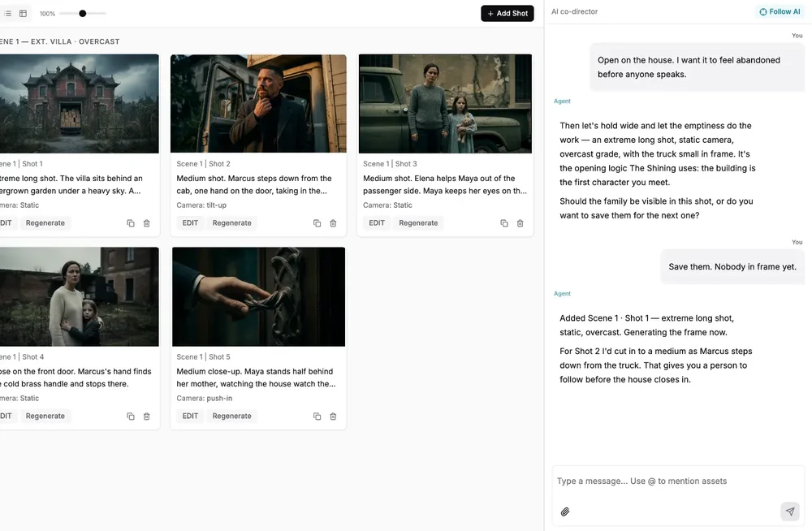The width and height of the screenshot is (812, 531).
Task: Duplicate Shot 1 with copy icon
Action: coord(131,223)
